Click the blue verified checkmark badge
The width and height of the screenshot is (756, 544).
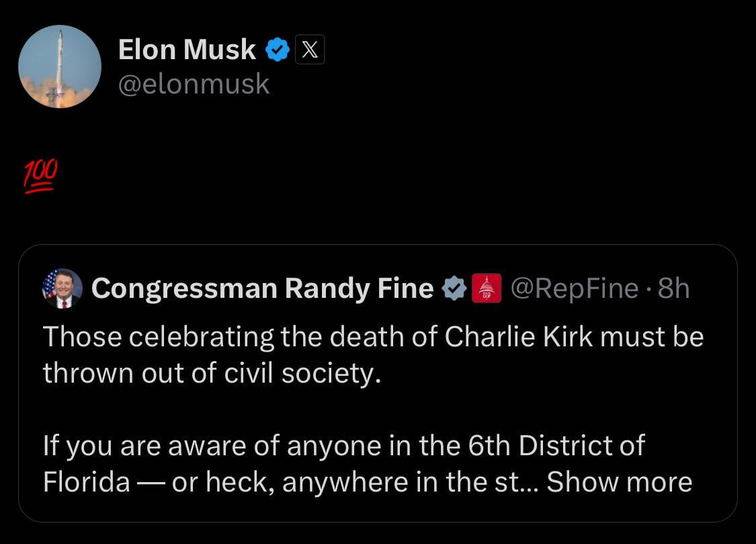tap(278, 50)
